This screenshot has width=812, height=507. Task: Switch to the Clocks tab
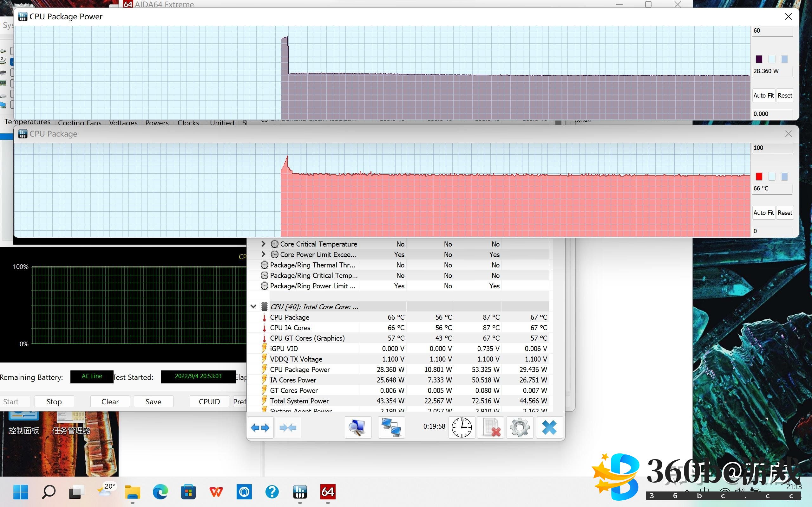coord(188,123)
